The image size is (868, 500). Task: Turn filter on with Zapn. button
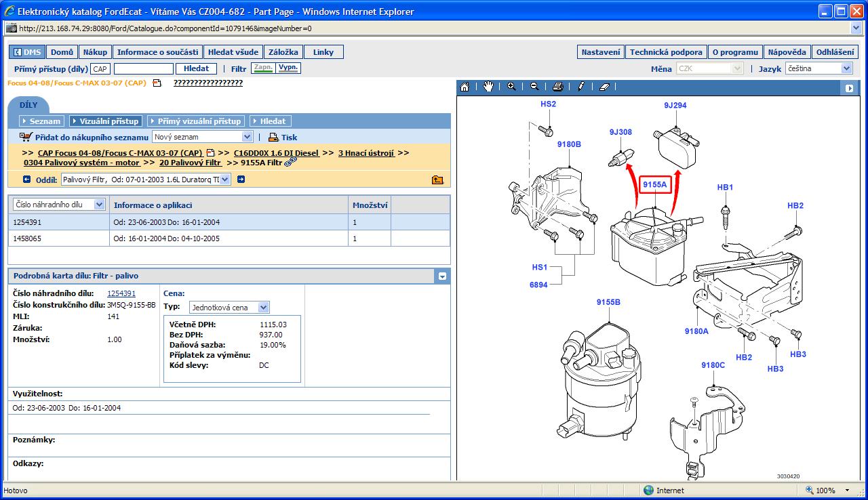[262, 68]
